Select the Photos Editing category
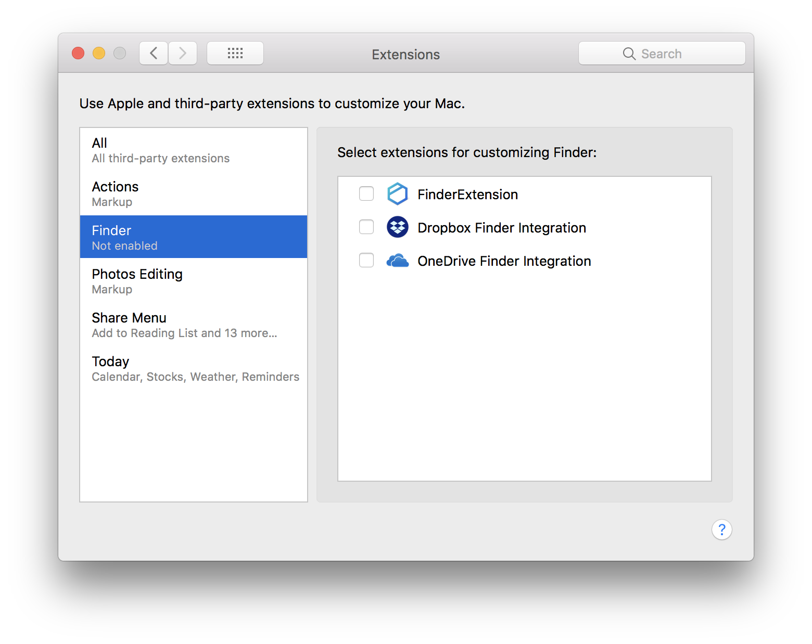 coord(194,281)
